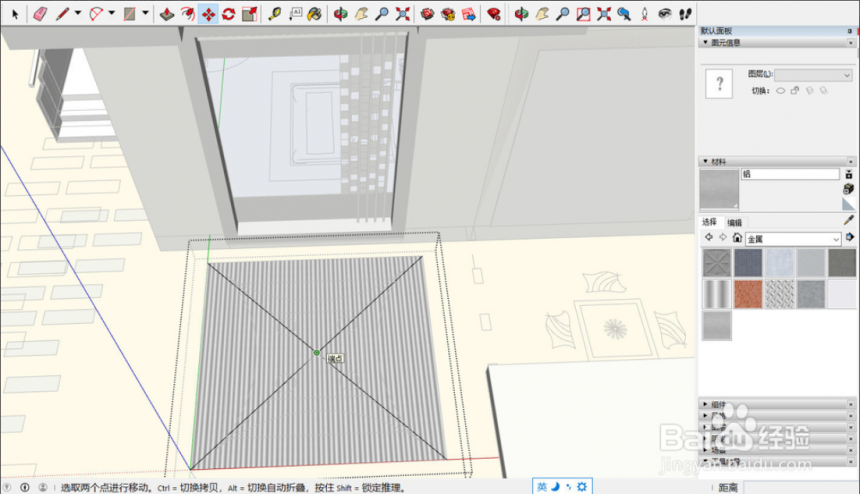Image resolution: width=860 pixels, height=494 pixels.
Task: Open the Rectangle tool dropdown arrow
Action: (x=145, y=13)
